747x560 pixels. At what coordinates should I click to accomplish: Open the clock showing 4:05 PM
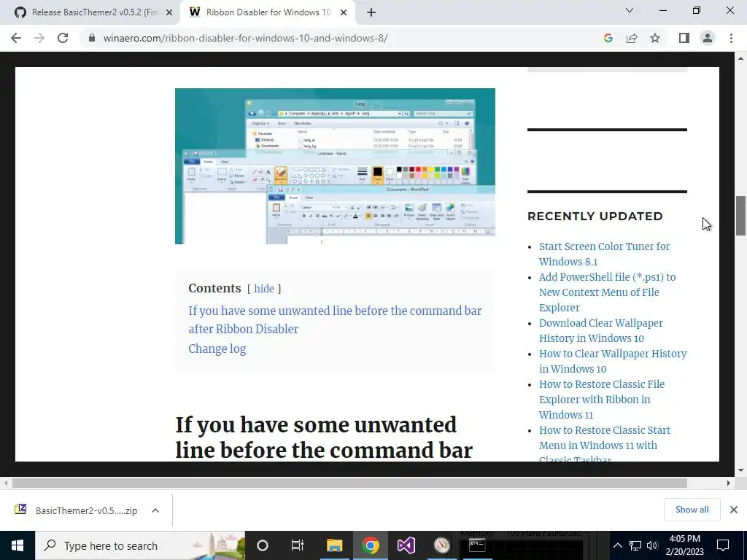(684, 545)
